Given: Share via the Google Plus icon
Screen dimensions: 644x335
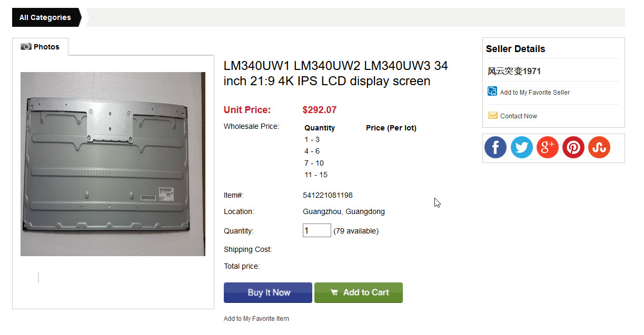Looking at the screenshot, I should [548, 148].
